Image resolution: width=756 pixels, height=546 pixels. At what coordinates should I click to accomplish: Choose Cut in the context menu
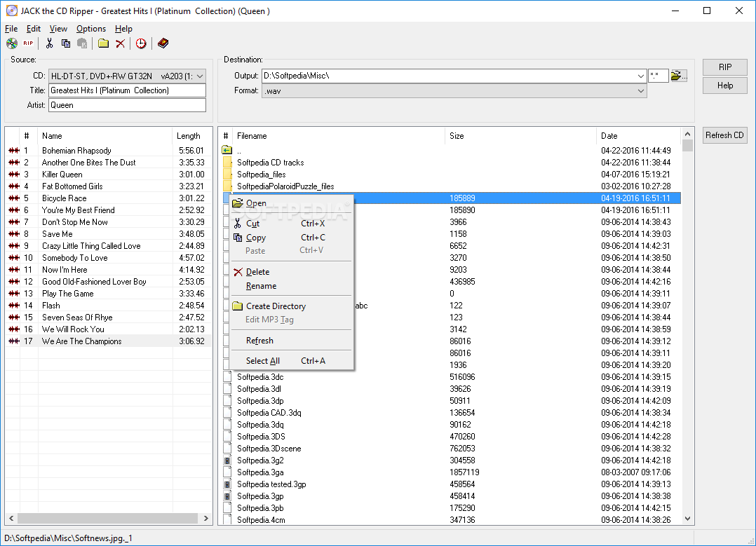(292, 224)
